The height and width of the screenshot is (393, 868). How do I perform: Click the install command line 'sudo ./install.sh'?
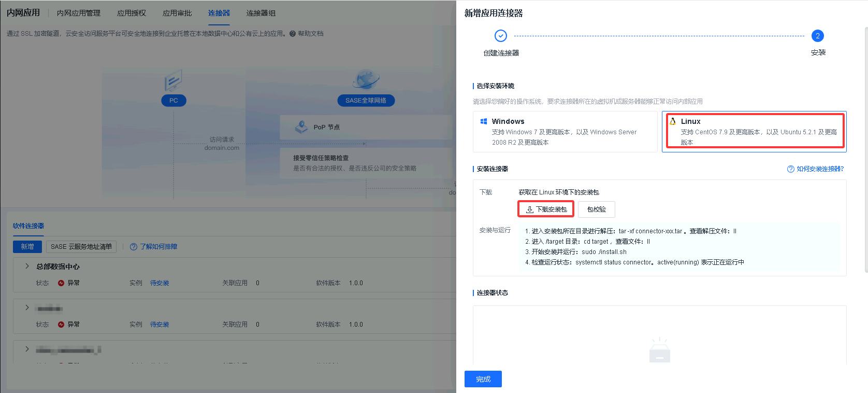tap(576, 252)
